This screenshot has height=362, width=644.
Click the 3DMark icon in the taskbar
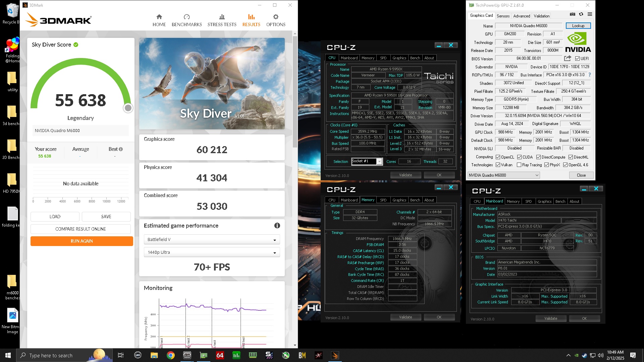(x=335, y=355)
